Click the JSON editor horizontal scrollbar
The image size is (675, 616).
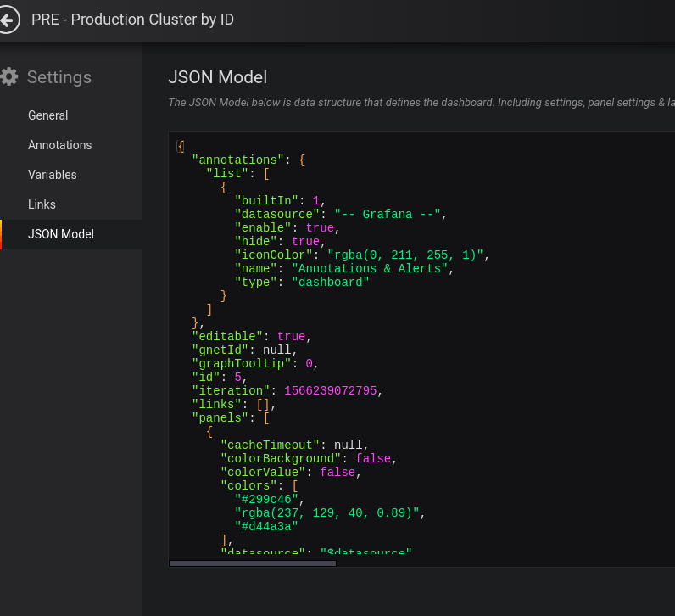point(253,563)
